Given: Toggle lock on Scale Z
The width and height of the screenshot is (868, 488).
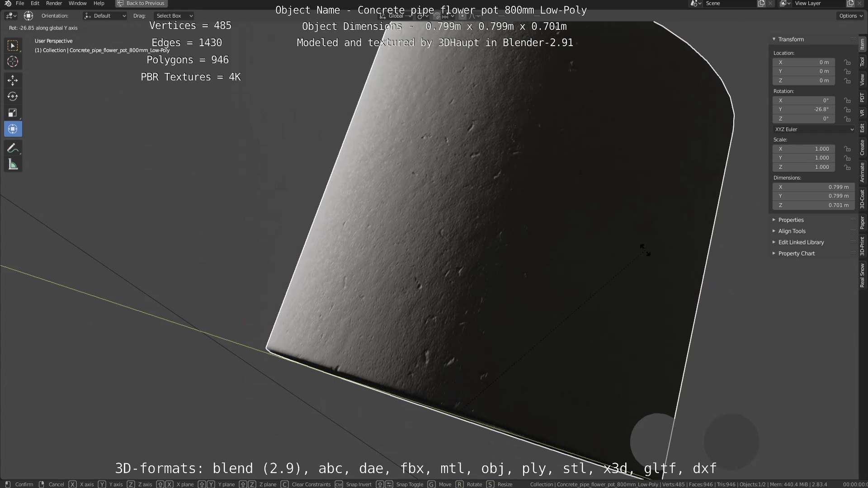Looking at the screenshot, I should click(x=847, y=167).
